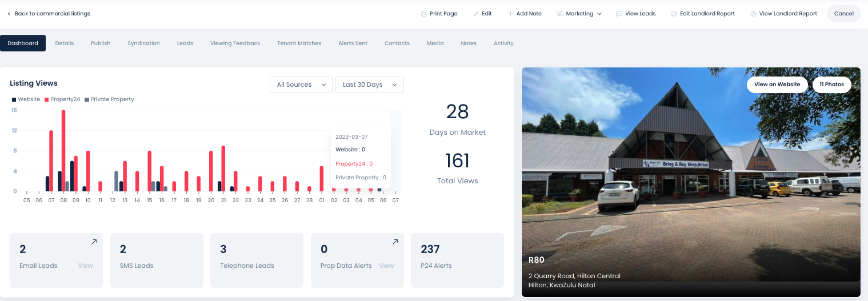Click the list icon beside View Leads

619,14
